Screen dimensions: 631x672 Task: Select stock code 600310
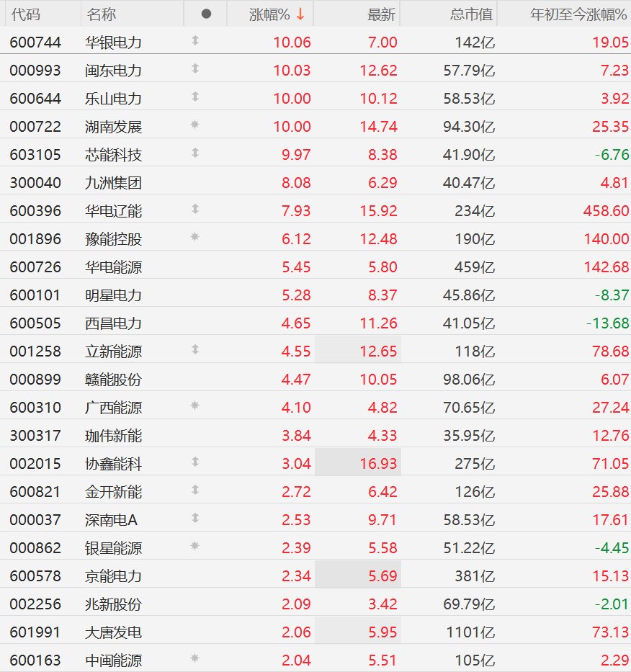click(x=35, y=408)
